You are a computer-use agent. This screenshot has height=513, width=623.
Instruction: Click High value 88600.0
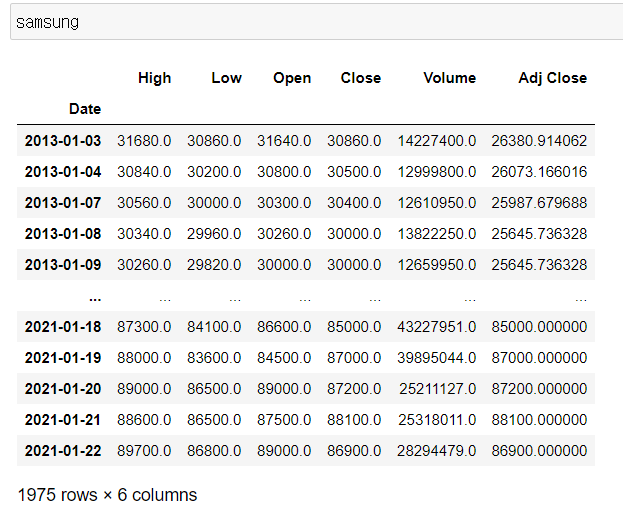click(x=144, y=420)
